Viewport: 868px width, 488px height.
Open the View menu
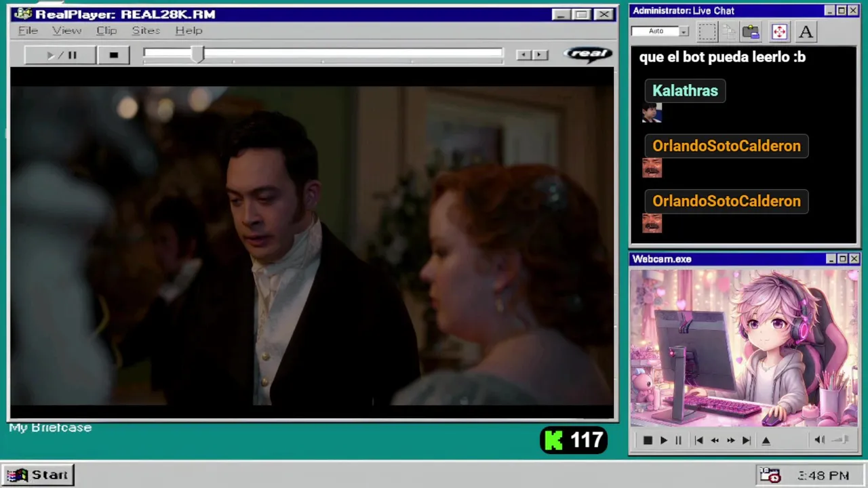coord(66,30)
